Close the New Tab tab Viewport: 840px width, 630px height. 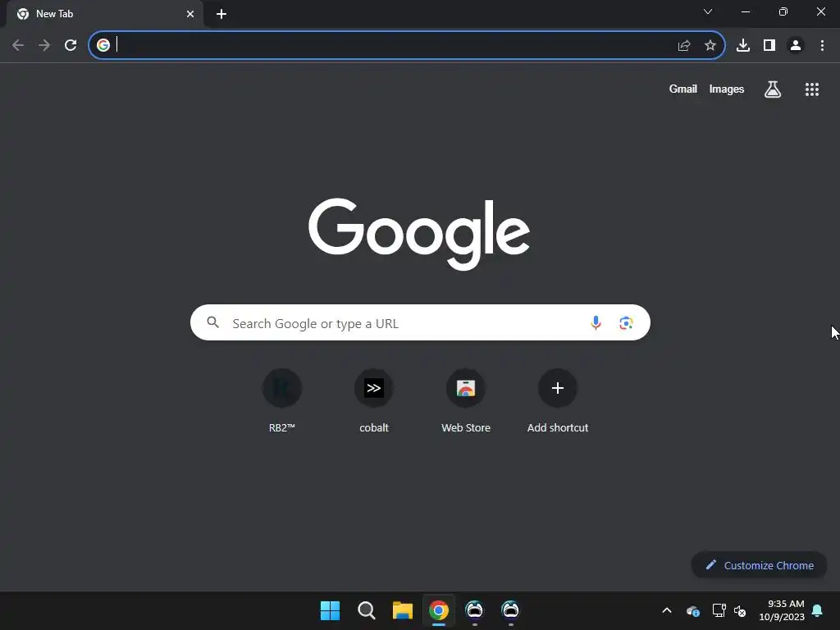[190, 14]
